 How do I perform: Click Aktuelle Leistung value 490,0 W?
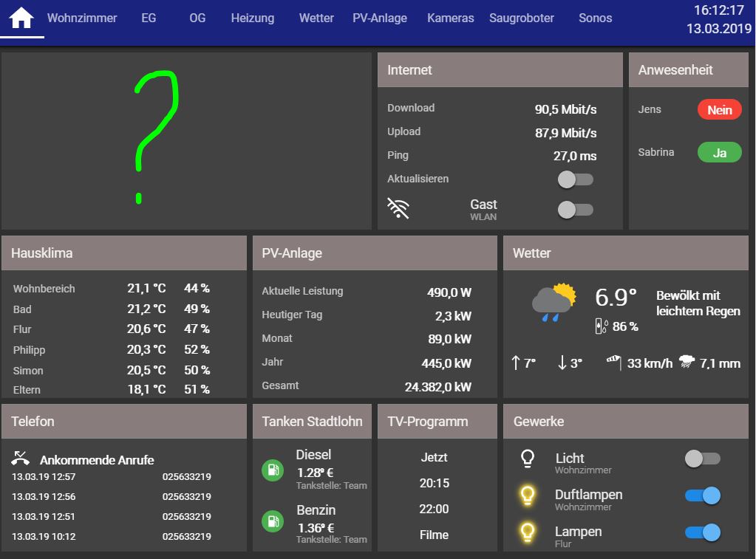point(449,292)
